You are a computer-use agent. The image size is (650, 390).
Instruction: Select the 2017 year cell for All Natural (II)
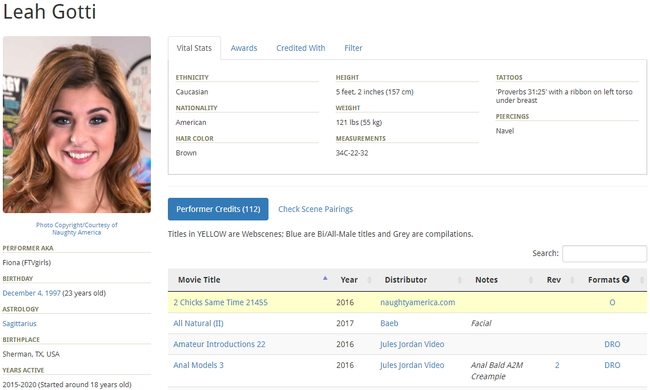[345, 323]
